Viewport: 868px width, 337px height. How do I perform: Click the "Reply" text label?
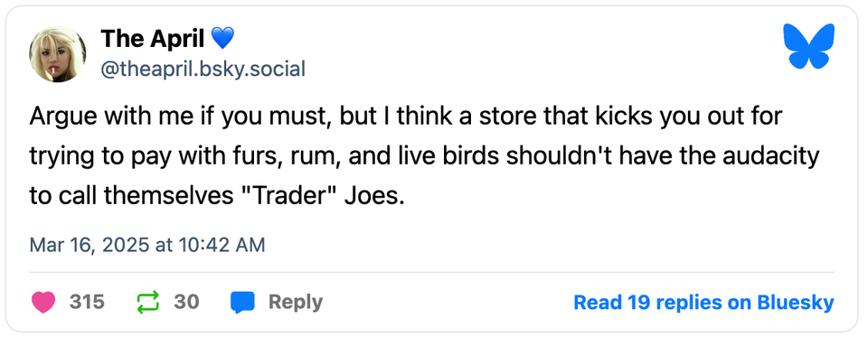[x=295, y=302]
